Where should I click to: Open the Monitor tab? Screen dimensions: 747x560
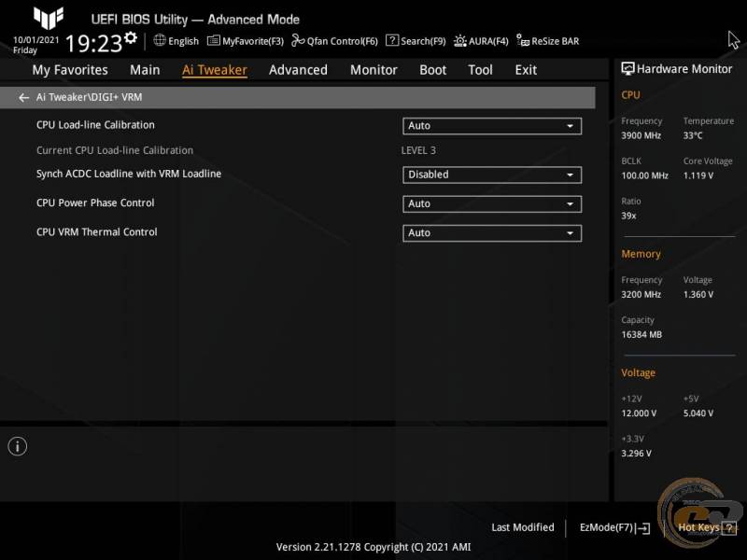373,70
